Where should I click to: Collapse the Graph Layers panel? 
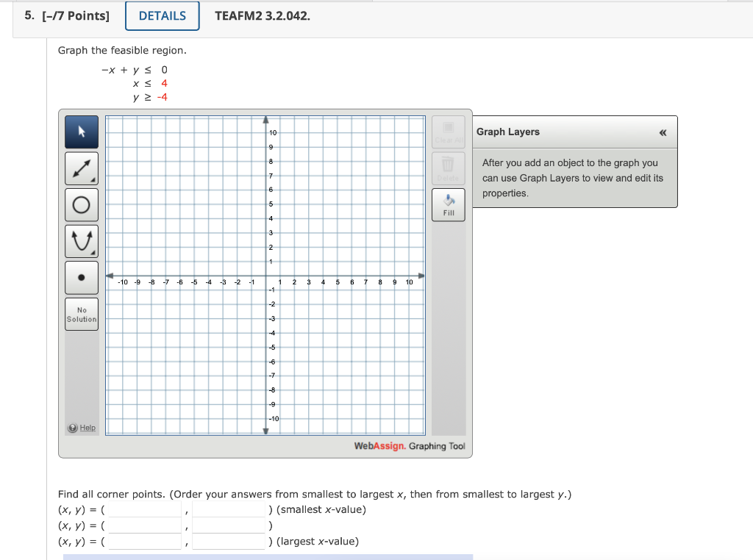click(663, 132)
